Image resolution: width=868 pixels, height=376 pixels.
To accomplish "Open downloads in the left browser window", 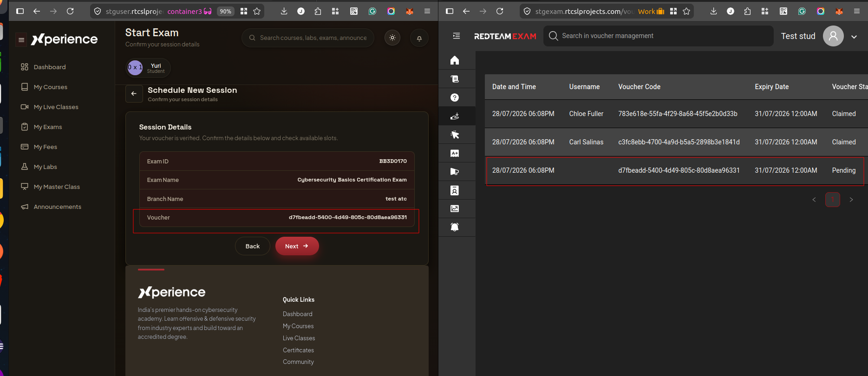I will 284,11.
